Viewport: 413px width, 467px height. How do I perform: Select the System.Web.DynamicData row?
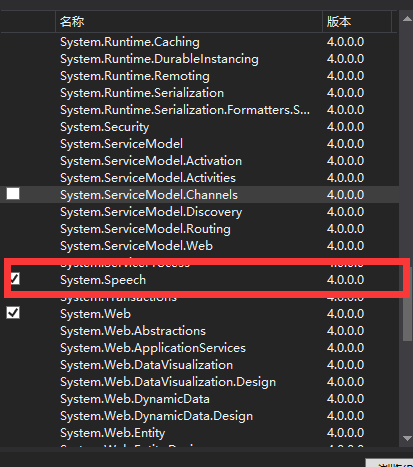(199, 399)
